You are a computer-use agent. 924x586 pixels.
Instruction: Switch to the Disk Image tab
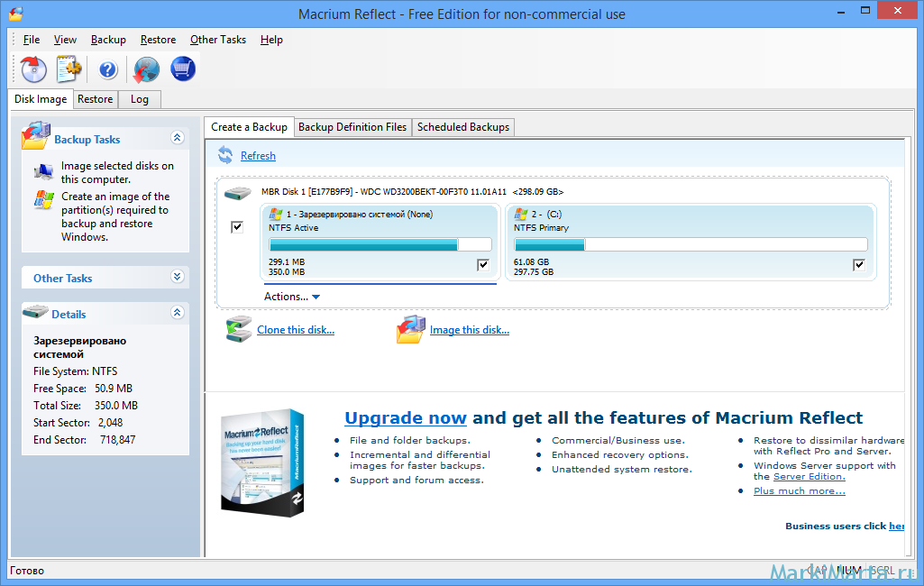click(41, 99)
